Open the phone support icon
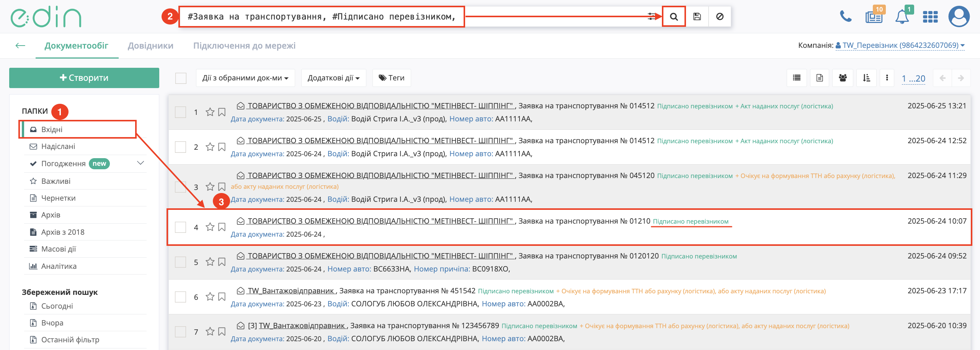The height and width of the screenshot is (350, 980). 845,16
